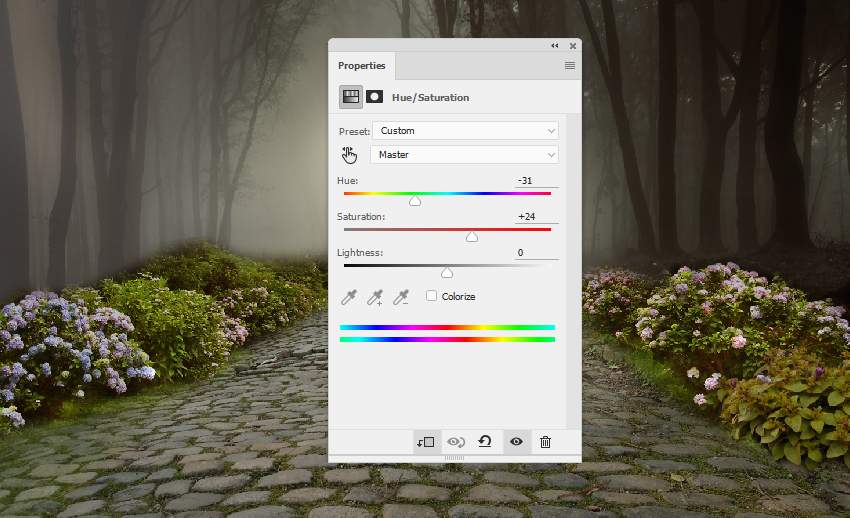Click the Hue/Saturation title text
This screenshot has height=518, width=850.
(x=430, y=98)
